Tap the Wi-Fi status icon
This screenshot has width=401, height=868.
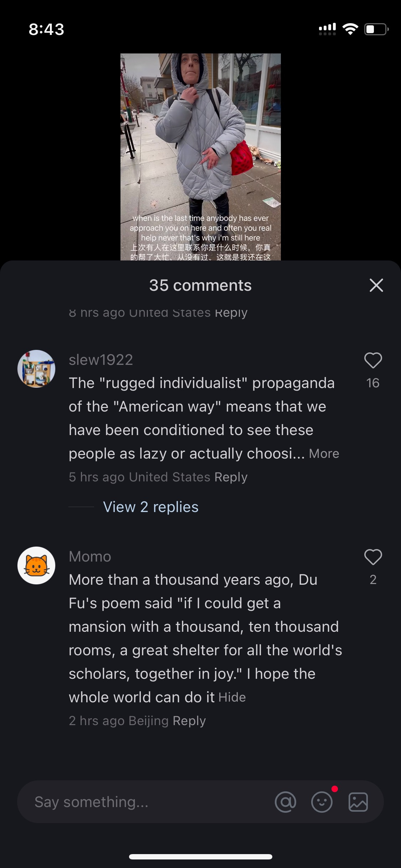click(x=350, y=29)
